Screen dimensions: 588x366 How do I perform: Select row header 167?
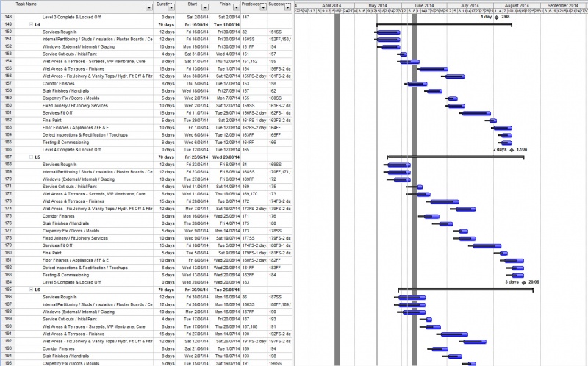tap(8, 157)
